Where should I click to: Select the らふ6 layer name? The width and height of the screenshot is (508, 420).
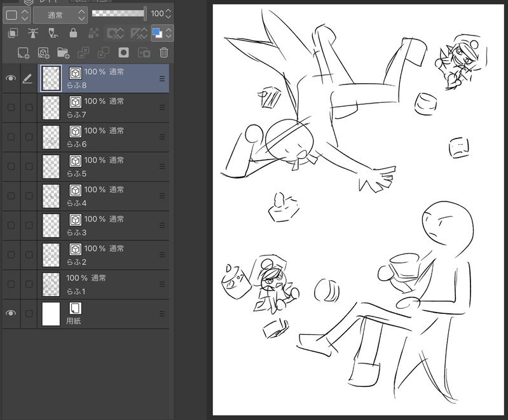[x=76, y=144]
